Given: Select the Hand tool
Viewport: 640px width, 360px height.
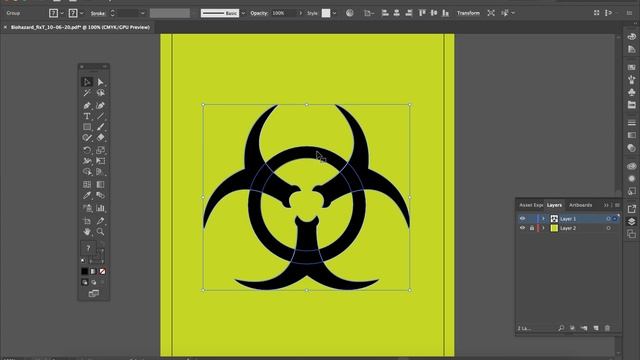Looking at the screenshot, I should (x=87, y=232).
